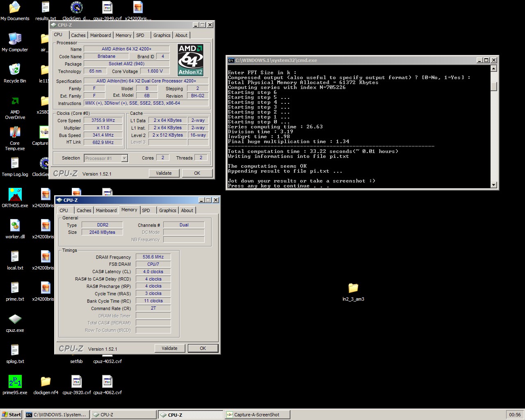The height and width of the screenshot is (420, 525).
Task: Click Validate in upper CPU-Z window
Action: (x=164, y=173)
